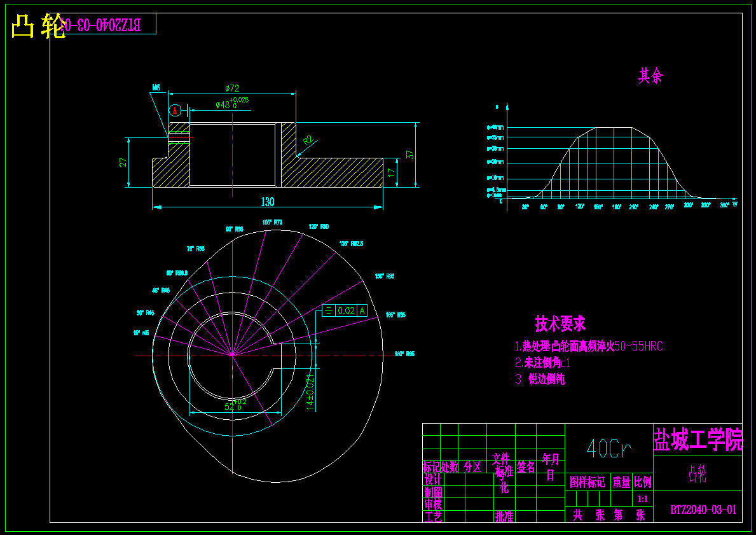The height and width of the screenshot is (535, 756).
Task: Click the symmetry symbol in tolerance frame
Action: (329, 310)
